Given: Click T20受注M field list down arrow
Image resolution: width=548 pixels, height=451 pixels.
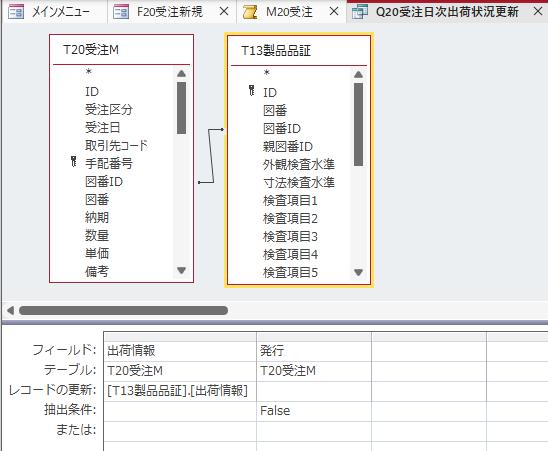Looking at the screenshot, I should [181, 270].
